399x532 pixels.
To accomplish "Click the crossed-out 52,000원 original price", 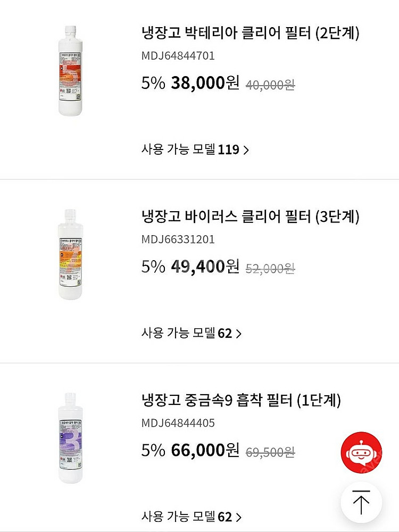I will pyautogui.click(x=270, y=269).
